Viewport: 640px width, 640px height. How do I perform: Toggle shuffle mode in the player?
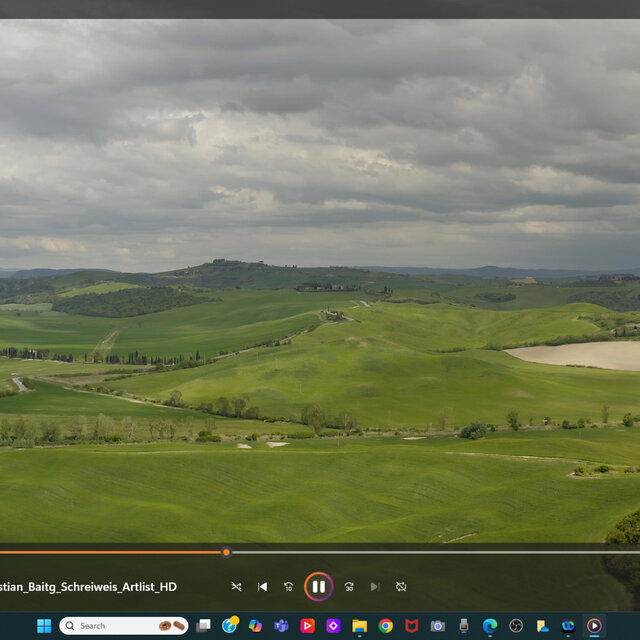click(x=236, y=587)
